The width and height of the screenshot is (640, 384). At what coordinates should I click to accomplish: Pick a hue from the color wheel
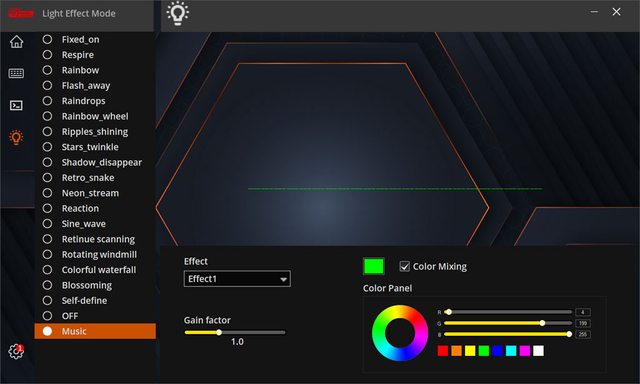tap(400, 333)
